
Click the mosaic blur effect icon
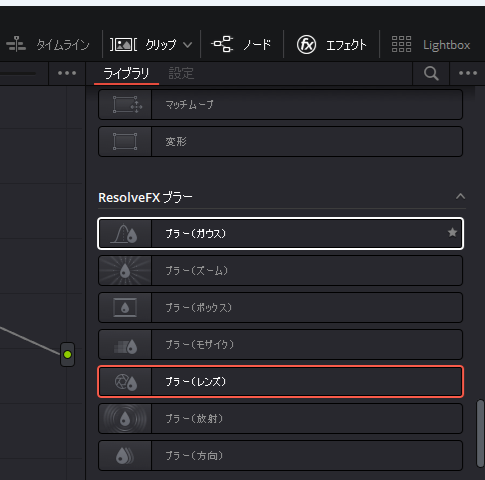(125, 345)
